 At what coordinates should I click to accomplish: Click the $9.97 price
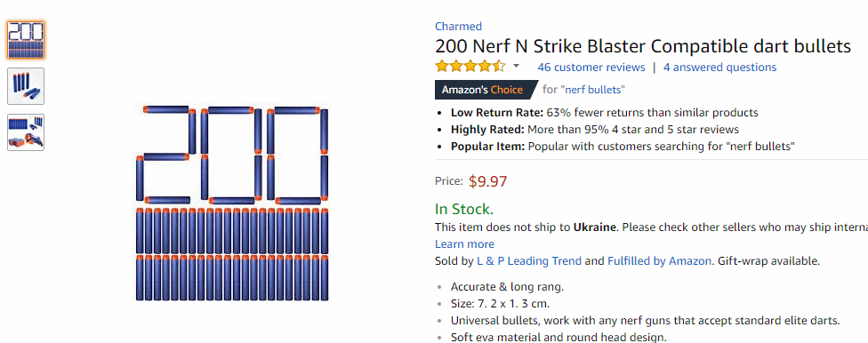tap(487, 181)
